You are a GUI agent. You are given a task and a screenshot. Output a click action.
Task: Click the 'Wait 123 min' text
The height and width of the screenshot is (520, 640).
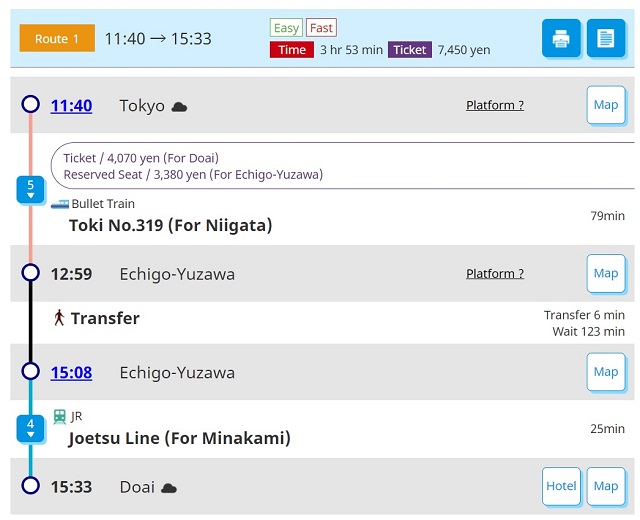(589, 331)
